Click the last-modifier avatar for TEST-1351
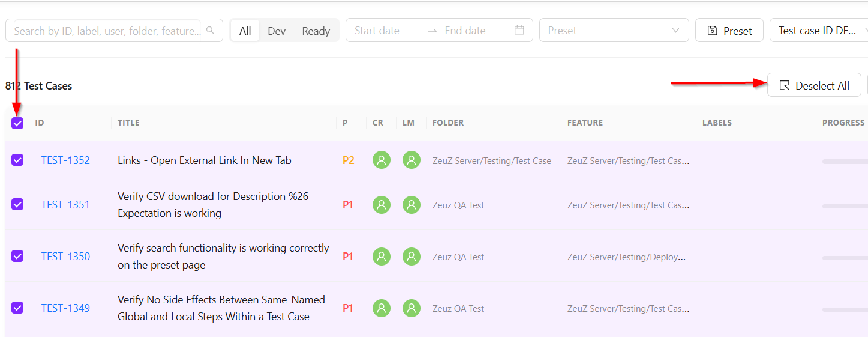868x337 pixels. pyautogui.click(x=412, y=205)
